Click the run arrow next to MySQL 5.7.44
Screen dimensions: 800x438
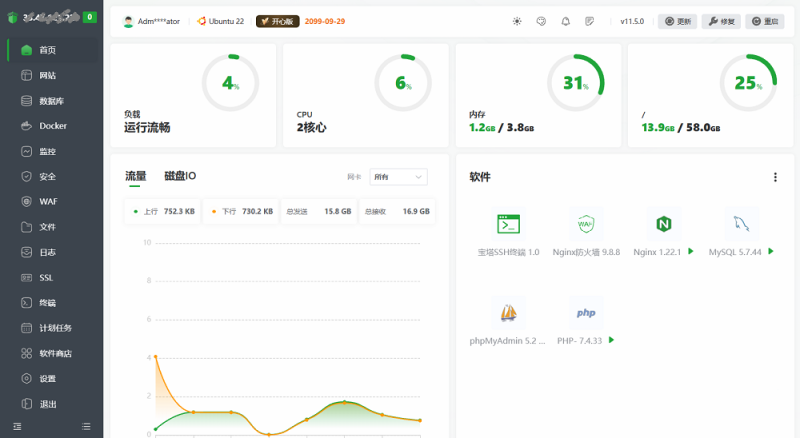pyautogui.click(x=771, y=251)
